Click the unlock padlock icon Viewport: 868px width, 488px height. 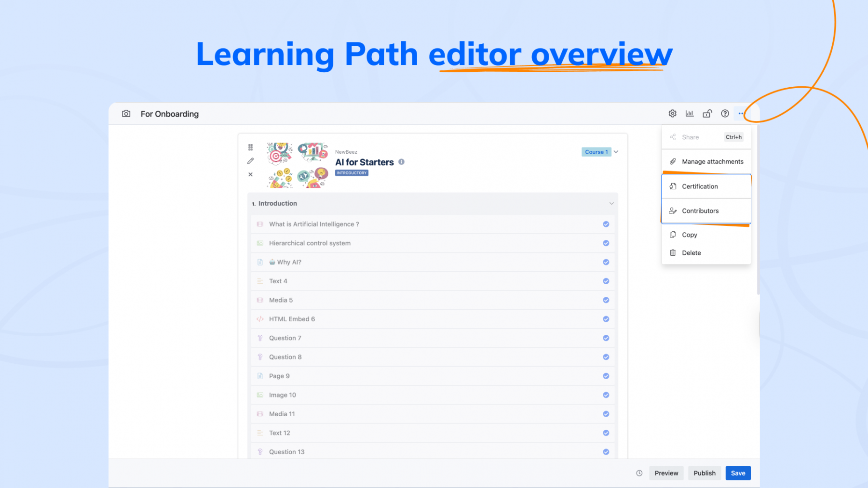(x=707, y=114)
